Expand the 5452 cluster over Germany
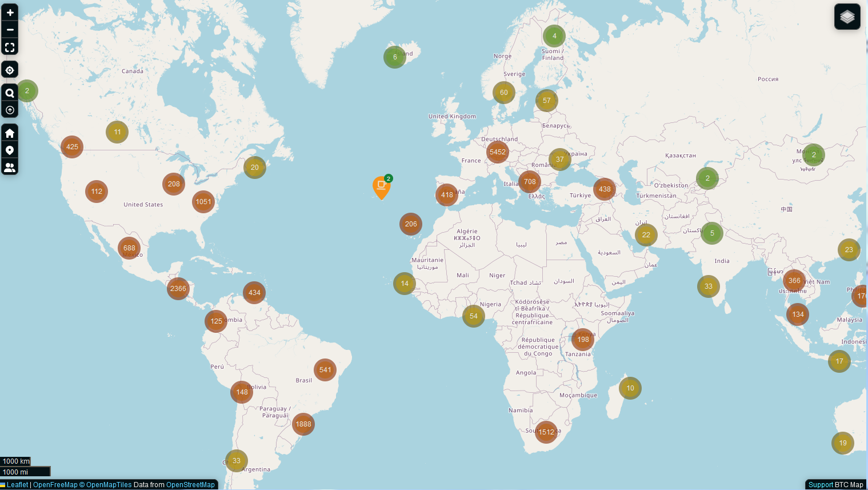 pyautogui.click(x=498, y=152)
